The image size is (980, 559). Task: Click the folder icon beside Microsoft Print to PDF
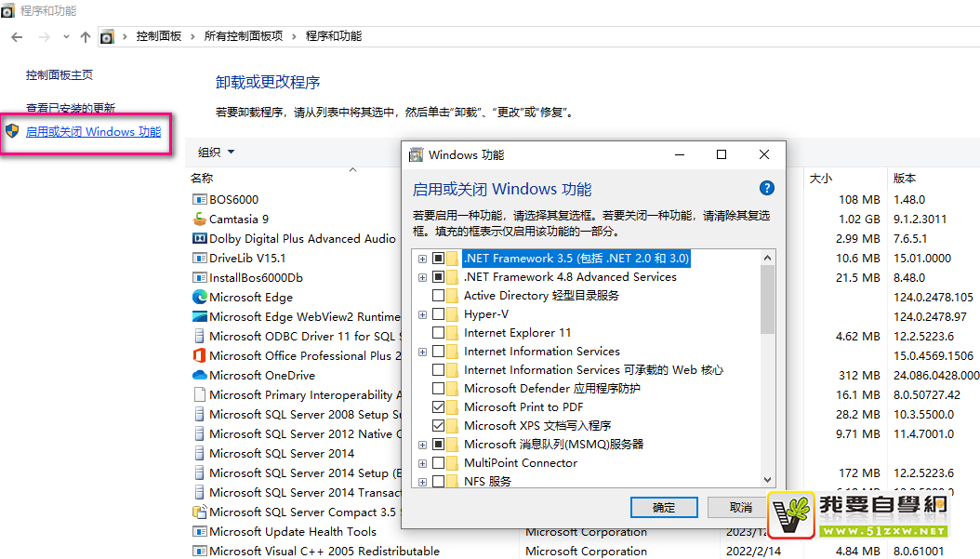453,407
